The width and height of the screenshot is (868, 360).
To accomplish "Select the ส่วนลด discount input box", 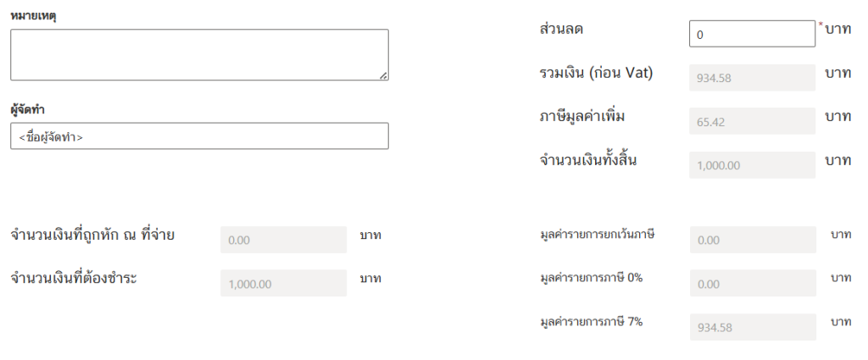I will pos(752,34).
